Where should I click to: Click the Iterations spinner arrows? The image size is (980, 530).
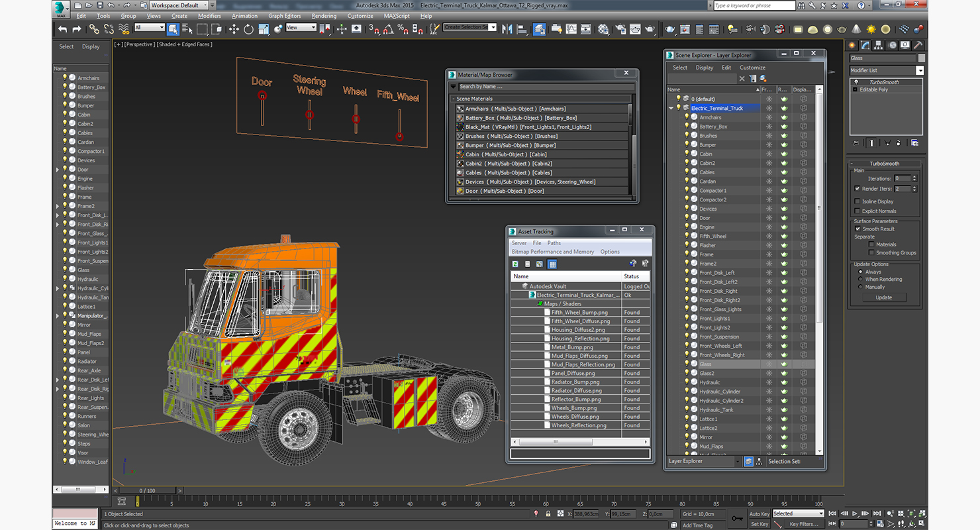point(914,178)
